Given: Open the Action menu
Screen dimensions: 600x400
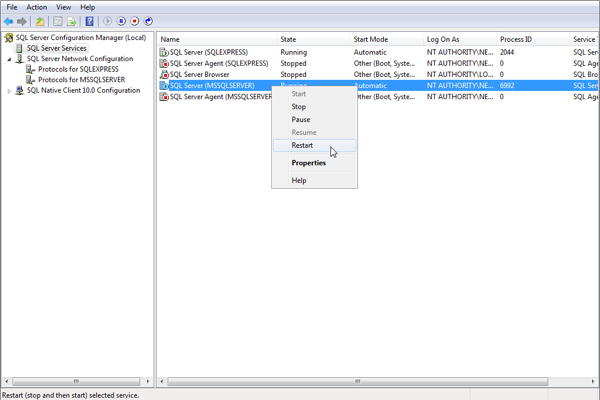Looking at the screenshot, I should [36, 7].
